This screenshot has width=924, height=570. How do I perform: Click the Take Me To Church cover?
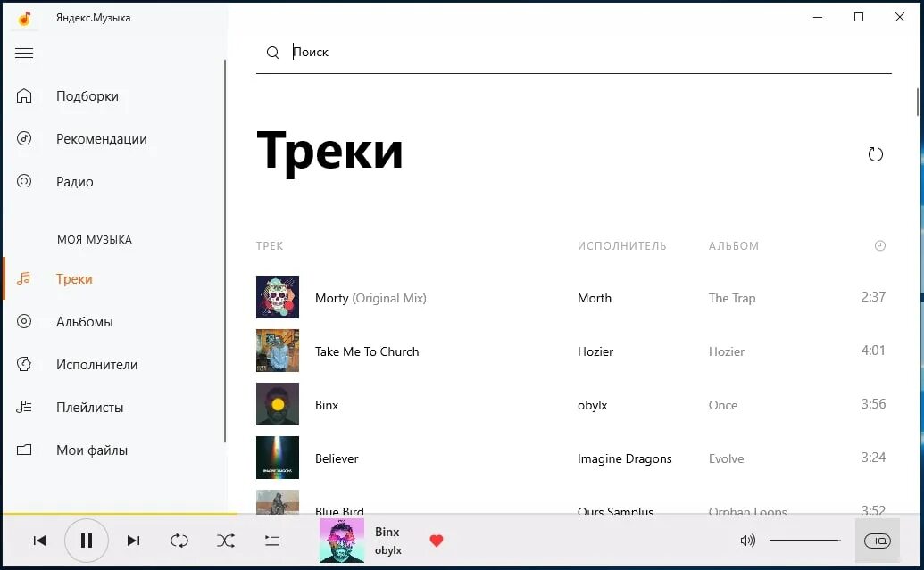point(278,351)
